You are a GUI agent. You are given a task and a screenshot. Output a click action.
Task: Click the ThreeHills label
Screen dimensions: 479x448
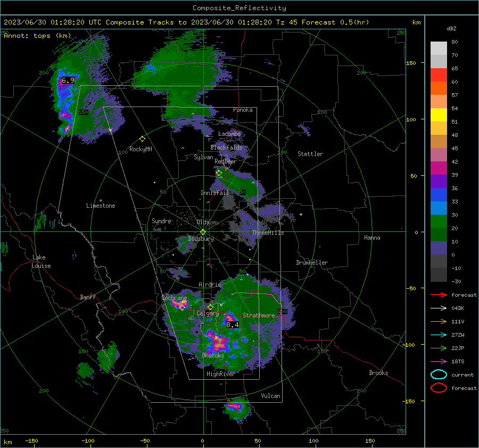[x=268, y=233]
